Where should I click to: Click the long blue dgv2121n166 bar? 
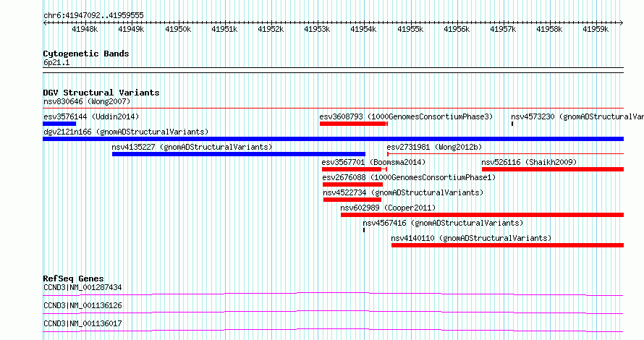coord(333,139)
